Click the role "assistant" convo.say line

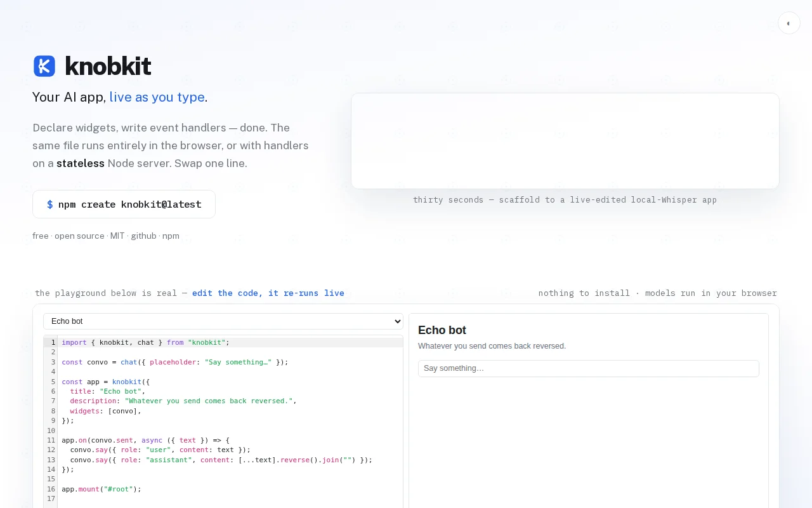pyautogui.click(x=221, y=460)
